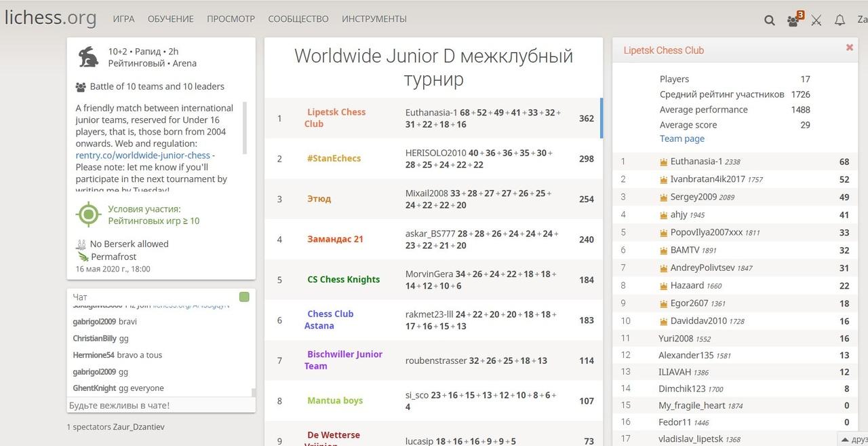Open player Yuri2008 in team list

click(675, 338)
